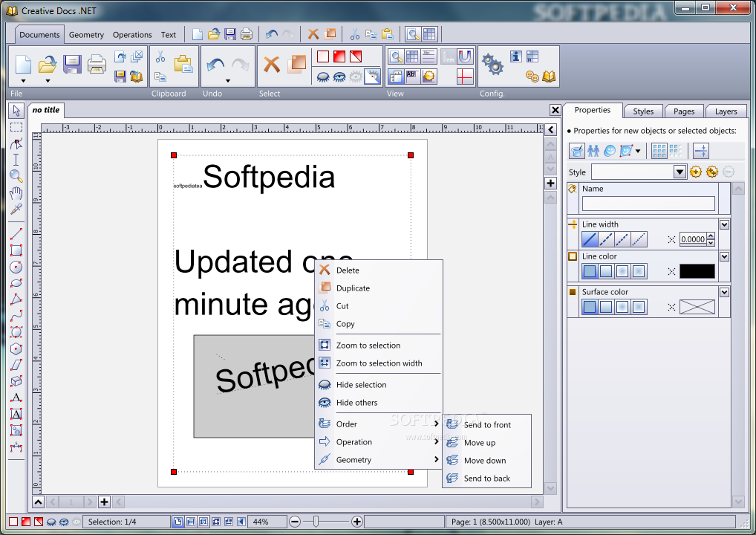Screen dimensions: 756x535
Task: Click the zoom slider handle
Action: click(x=316, y=522)
